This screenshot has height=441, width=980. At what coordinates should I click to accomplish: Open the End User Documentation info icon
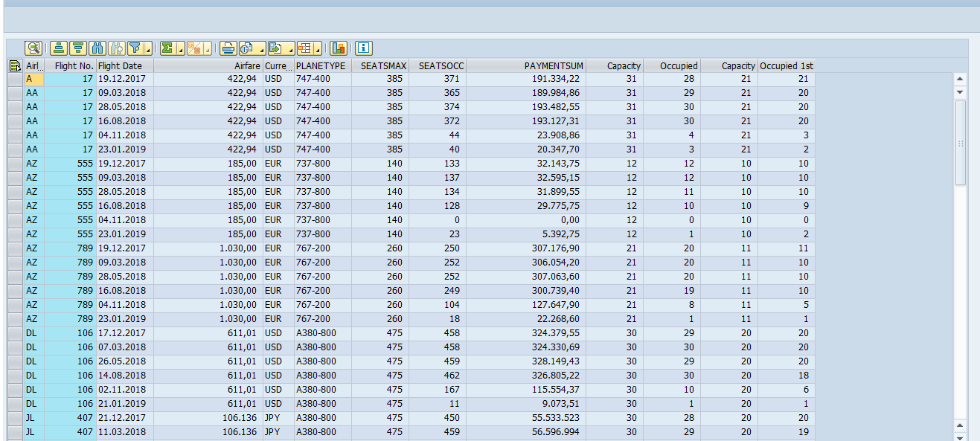[x=364, y=48]
